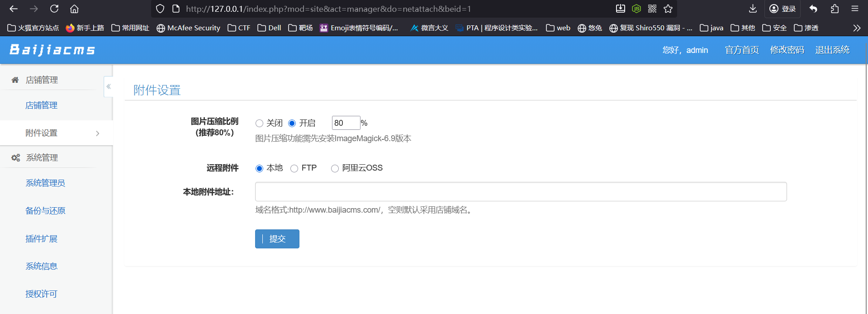
Task: Collapse the sidebar with the double chevron
Action: point(109,86)
